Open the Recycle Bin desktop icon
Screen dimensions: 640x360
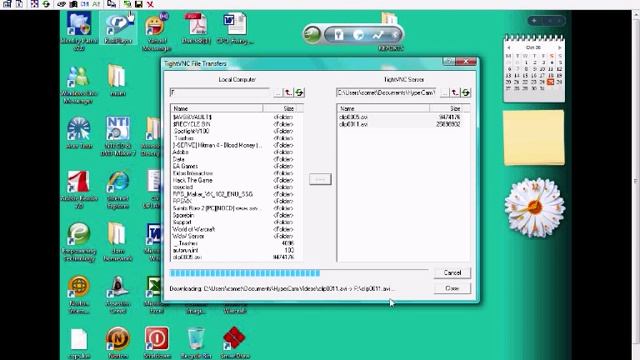196,343
